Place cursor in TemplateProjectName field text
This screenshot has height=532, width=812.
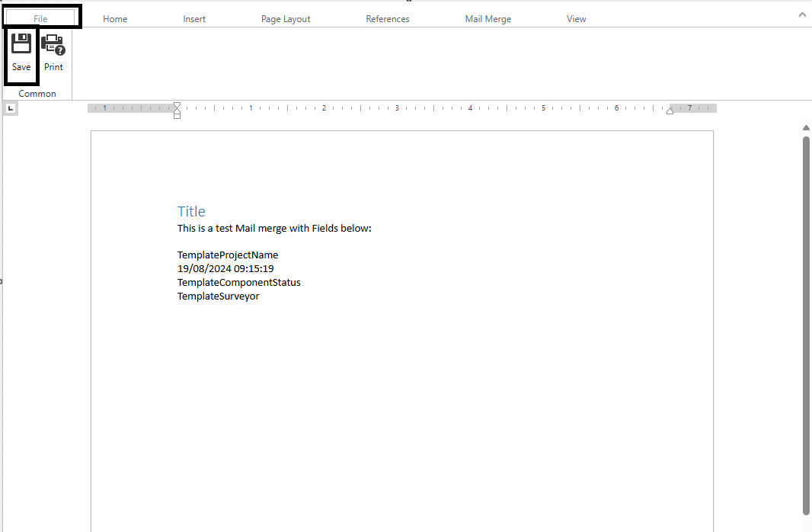pos(228,255)
